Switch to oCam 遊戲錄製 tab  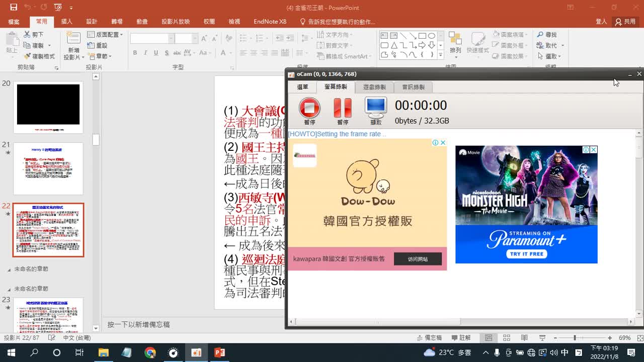(374, 87)
